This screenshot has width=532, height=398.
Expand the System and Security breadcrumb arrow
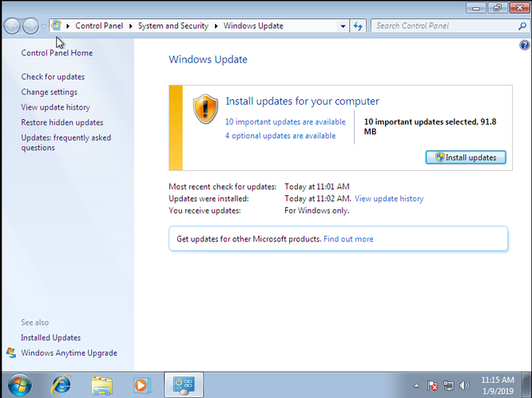tap(216, 26)
